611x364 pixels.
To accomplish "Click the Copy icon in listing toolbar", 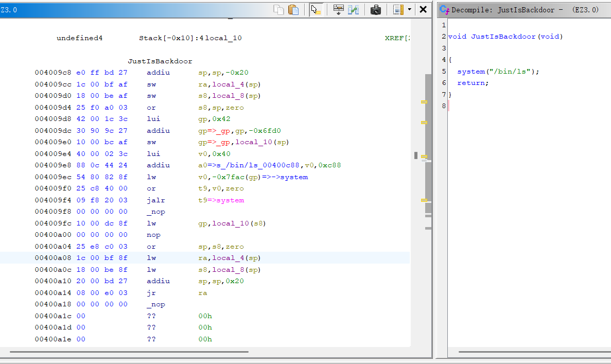I will 279,9.
